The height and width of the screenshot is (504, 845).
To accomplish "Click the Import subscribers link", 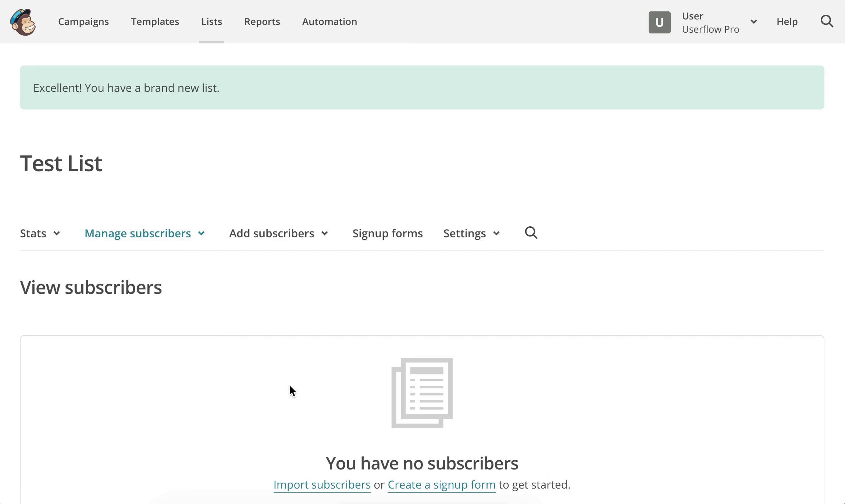I will 322,484.
